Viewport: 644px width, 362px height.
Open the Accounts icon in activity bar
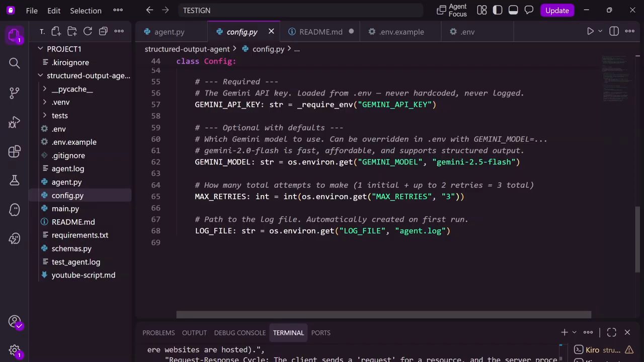click(x=14, y=322)
